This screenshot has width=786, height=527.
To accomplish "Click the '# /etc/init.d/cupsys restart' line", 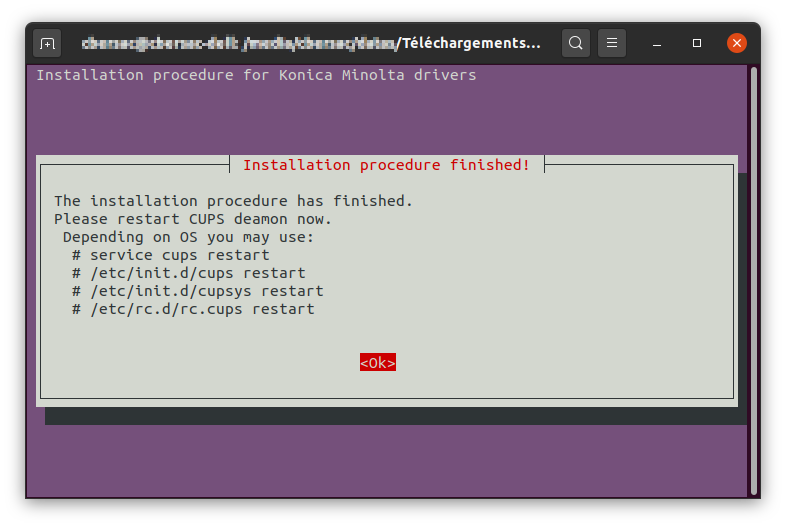I will click(198, 291).
